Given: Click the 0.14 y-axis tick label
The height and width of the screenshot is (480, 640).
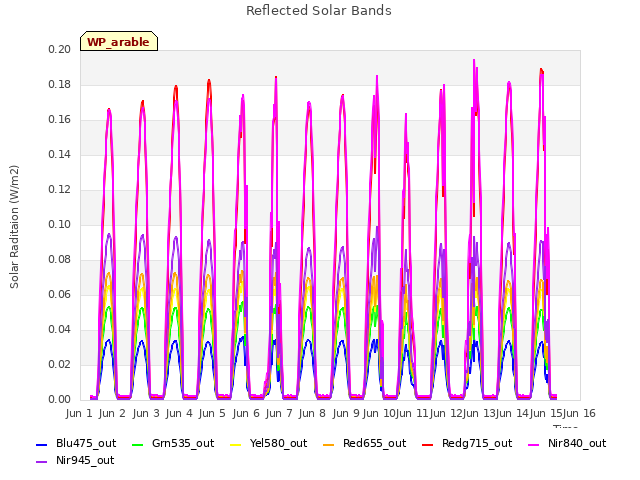Looking at the screenshot, I should (60, 154).
